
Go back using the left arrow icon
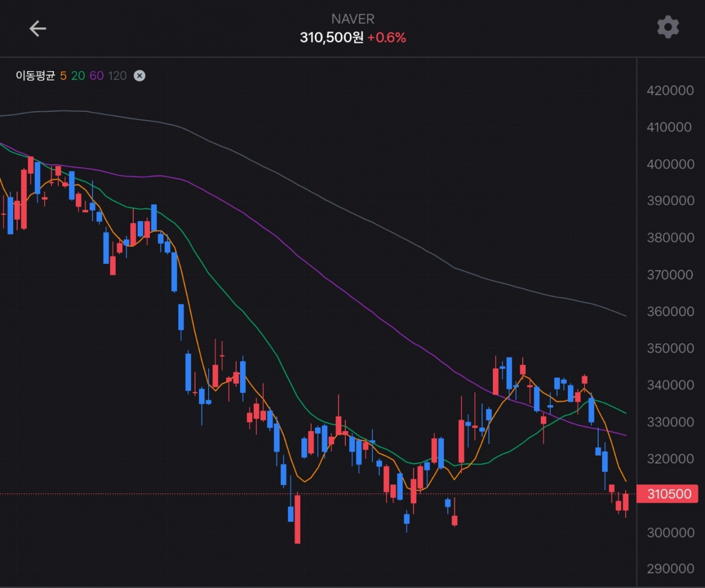coord(37,28)
